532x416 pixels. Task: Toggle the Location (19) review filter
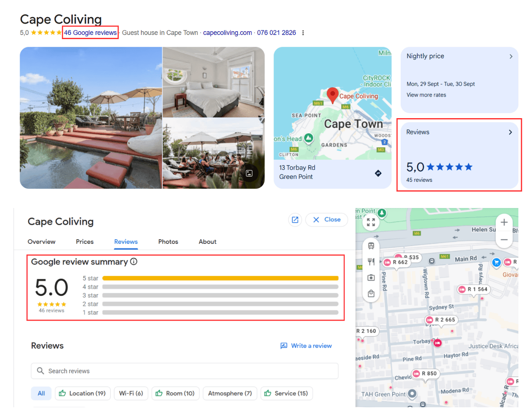pyautogui.click(x=83, y=394)
